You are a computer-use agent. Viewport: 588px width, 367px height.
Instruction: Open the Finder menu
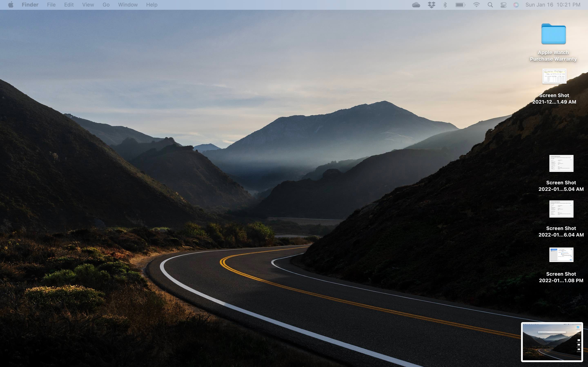pyautogui.click(x=30, y=5)
